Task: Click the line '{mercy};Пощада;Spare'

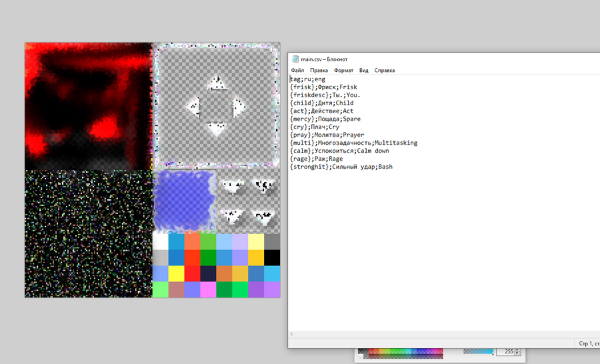Action: (x=325, y=119)
